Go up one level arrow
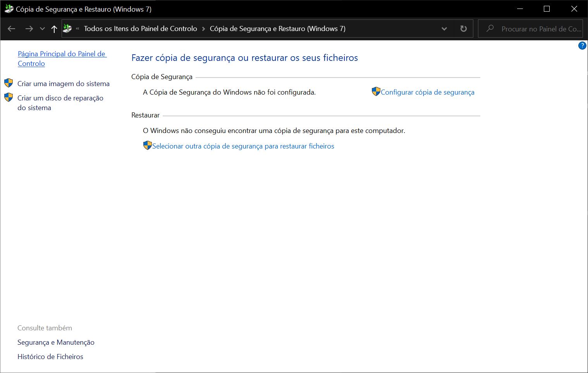 pyautogui.click(x=54, y=29)
